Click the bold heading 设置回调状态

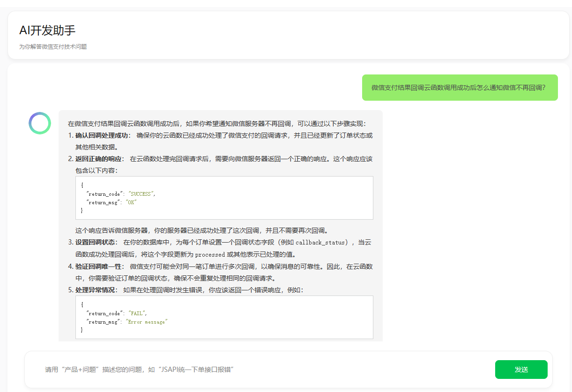click(x=96, y=243)
